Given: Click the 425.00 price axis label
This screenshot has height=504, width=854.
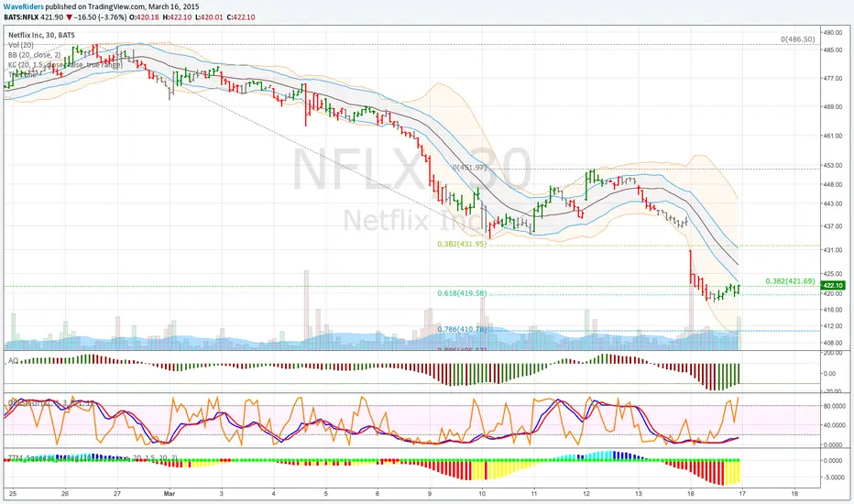Looking at the screenshot, I should 833,274.
